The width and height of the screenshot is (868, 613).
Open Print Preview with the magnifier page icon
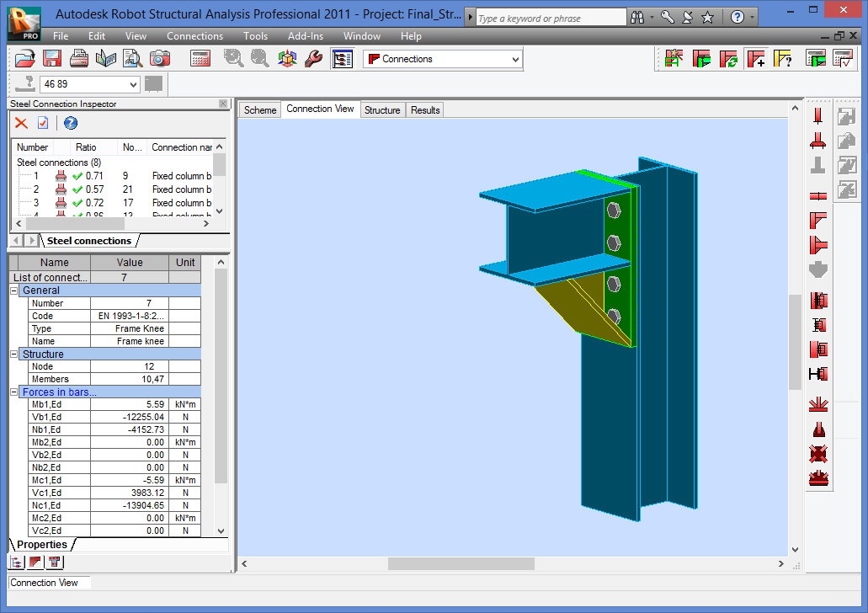(133, 59)
